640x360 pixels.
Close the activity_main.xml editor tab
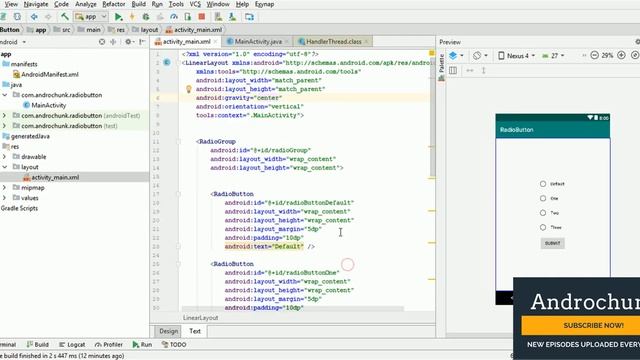coord(216,42)
